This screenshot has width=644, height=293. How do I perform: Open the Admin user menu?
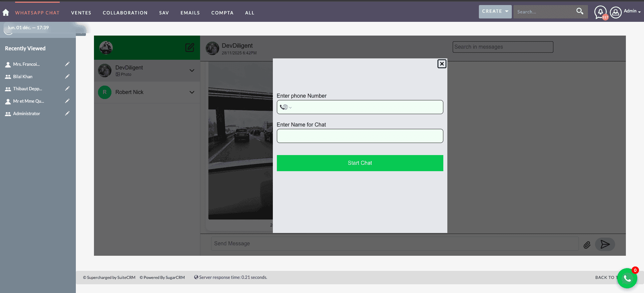(626, 12)
